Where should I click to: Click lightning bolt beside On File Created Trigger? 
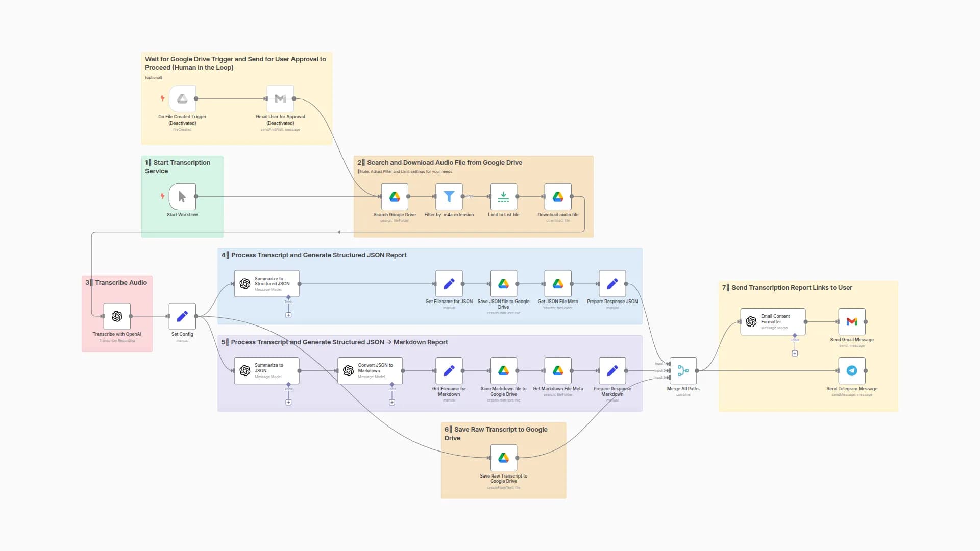coord(162,98)
